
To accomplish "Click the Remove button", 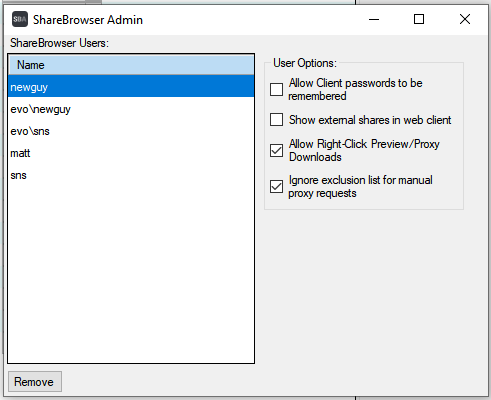I will point(35,381).
